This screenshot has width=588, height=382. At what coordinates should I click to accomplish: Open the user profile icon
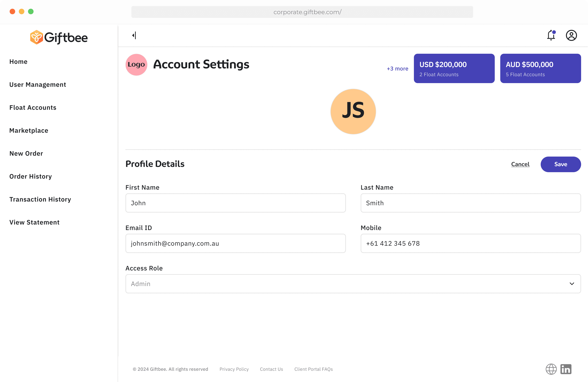tap(571, 35)
